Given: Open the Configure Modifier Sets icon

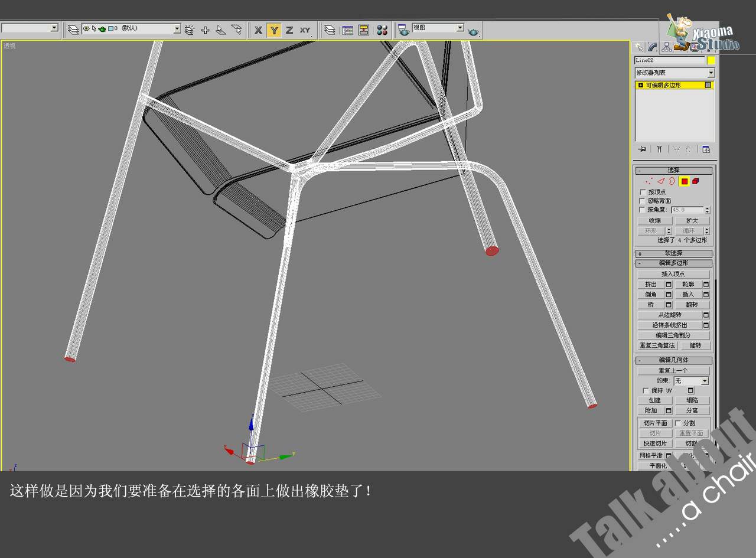Looking at the screenshot, I should (706, 149).
